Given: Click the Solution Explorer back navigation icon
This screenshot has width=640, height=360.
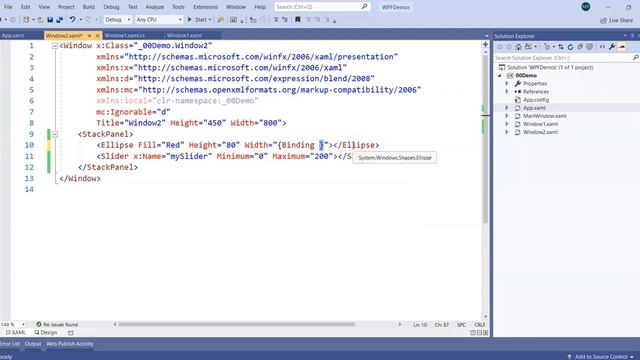Looking at the screenshot, I should (x=499, y=47).
